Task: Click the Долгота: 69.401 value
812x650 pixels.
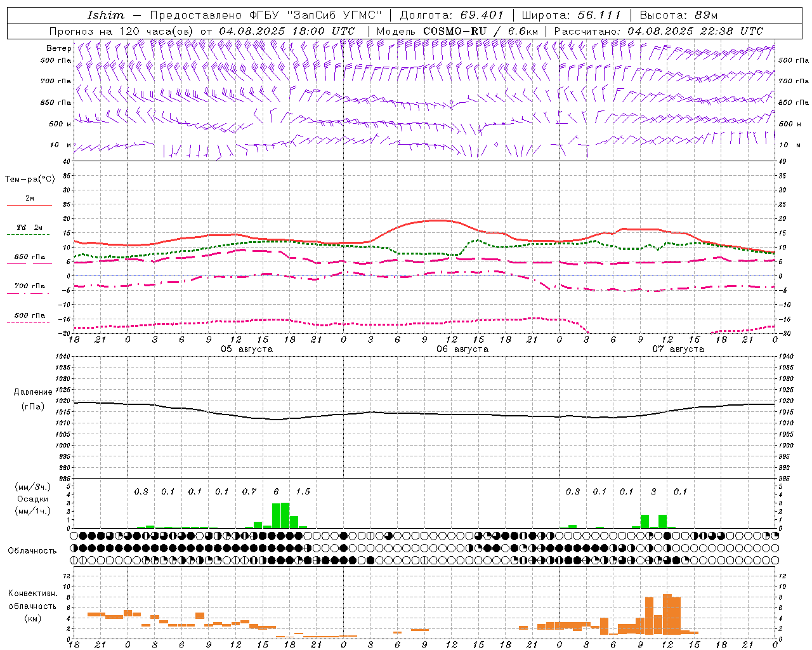Action: (x=452, y=15)
